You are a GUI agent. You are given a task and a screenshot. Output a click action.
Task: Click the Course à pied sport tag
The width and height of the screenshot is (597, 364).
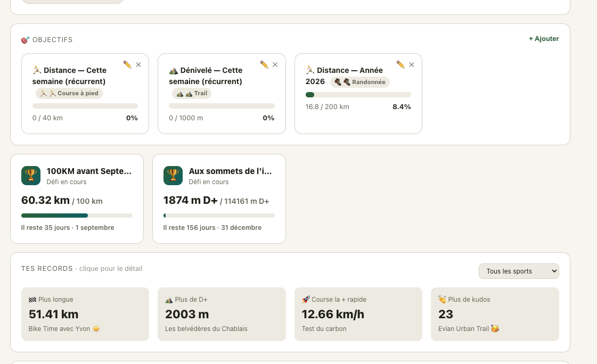[69, 93]
